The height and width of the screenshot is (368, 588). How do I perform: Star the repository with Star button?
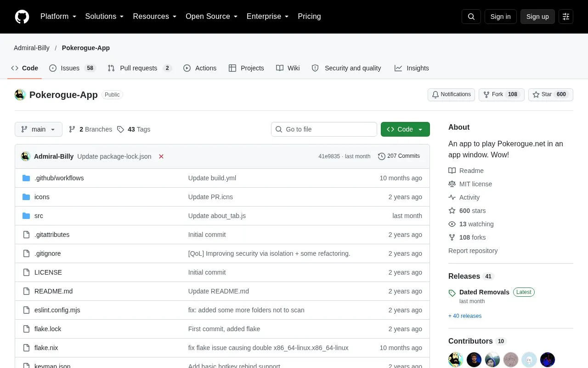[550, 95]
